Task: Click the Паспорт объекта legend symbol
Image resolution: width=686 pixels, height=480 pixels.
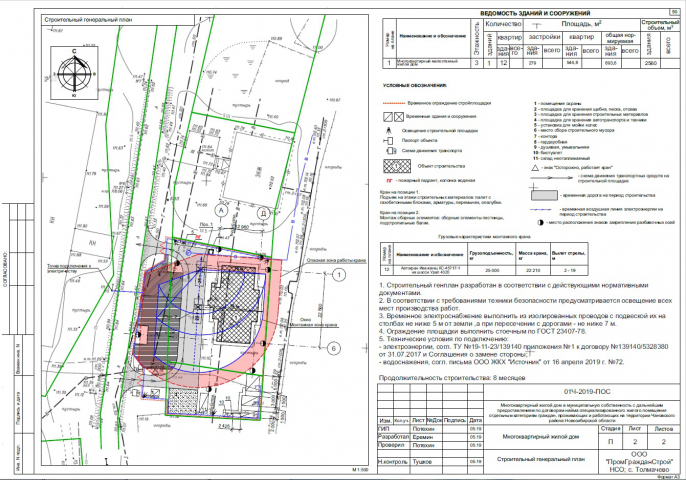Action: coord(388,140)
